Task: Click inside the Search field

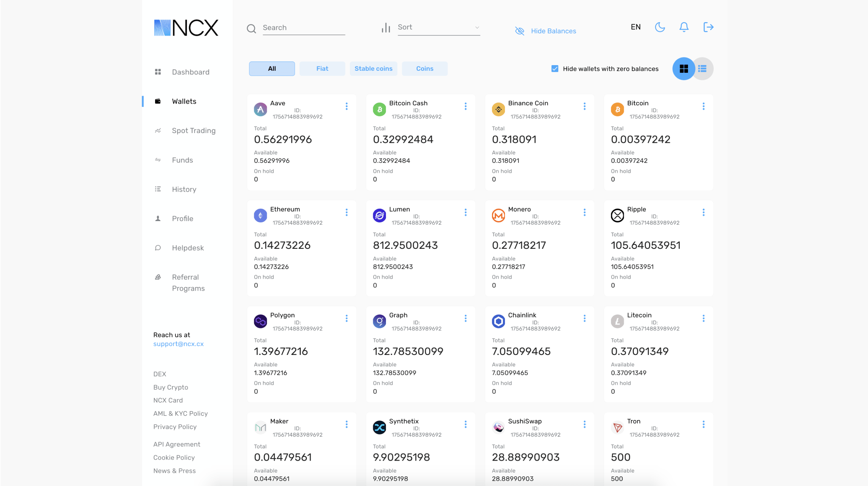Action: 303,27
